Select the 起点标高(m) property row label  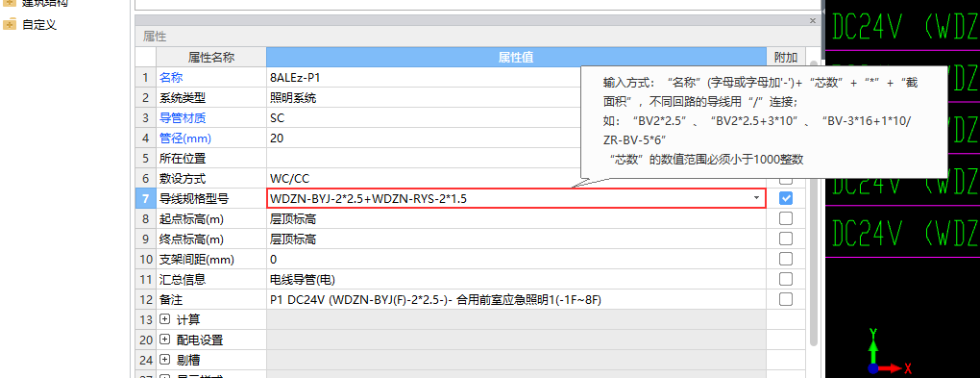pyautogui.click(x=191, y=218)
